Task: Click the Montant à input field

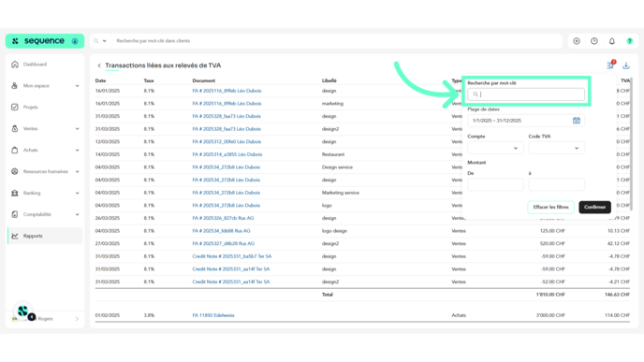Action: pyautogui.click(x=556, y=184)
